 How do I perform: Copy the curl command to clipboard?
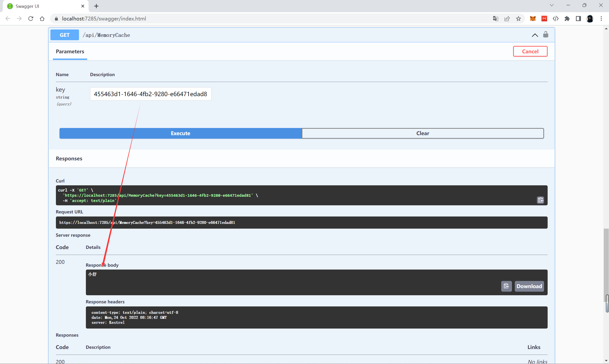click(540, 200)
